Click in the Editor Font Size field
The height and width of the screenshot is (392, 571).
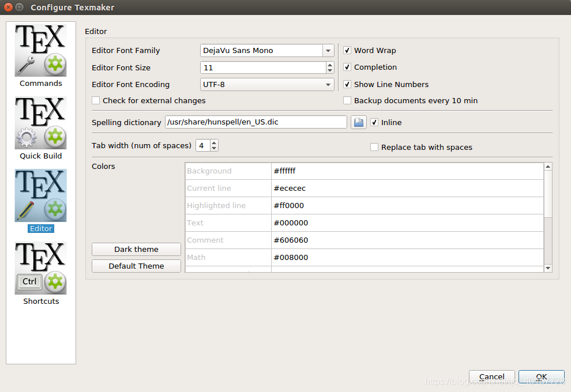tap(263, 67)
